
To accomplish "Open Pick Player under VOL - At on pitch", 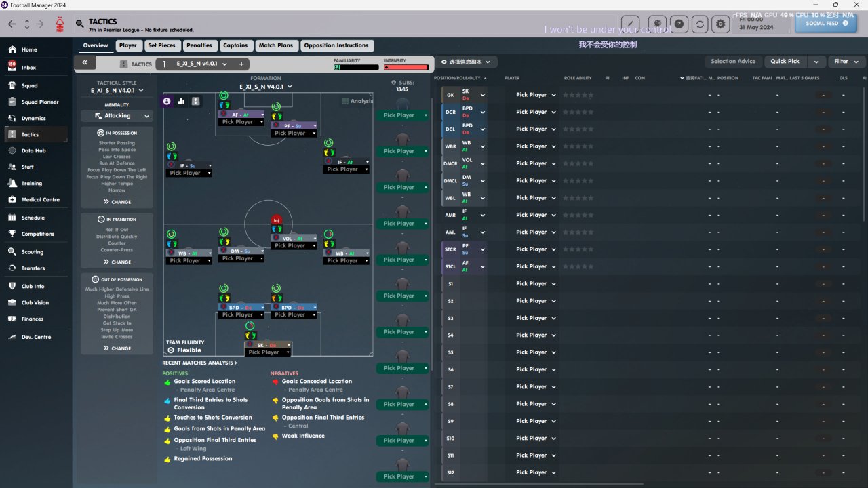I will pyautogui.click(x=294, y=246).
